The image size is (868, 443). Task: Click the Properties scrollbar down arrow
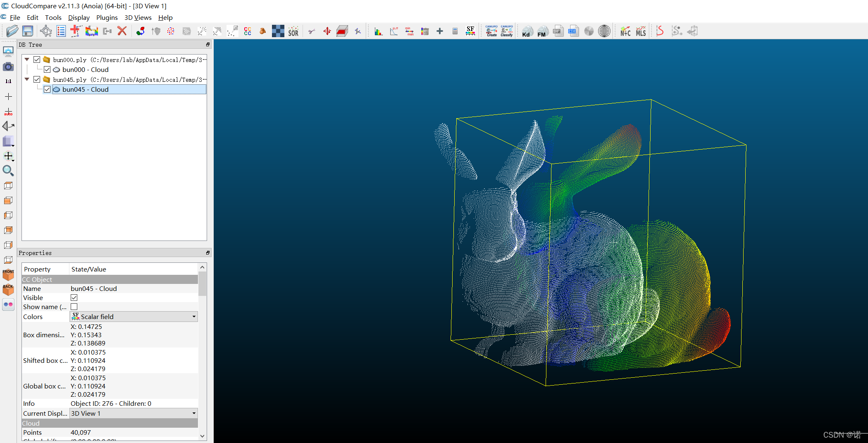point(202,436)
